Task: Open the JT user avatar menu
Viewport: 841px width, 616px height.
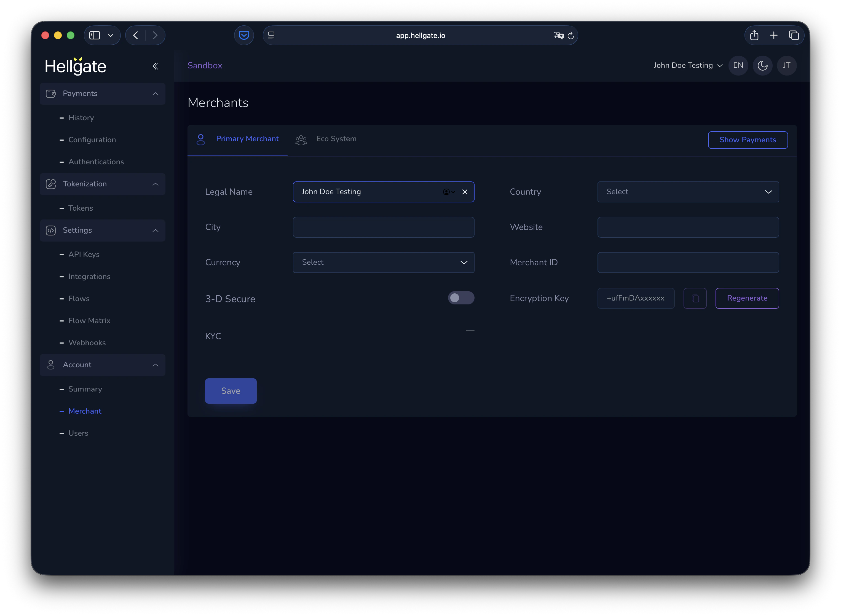Action: coord(787,66)
